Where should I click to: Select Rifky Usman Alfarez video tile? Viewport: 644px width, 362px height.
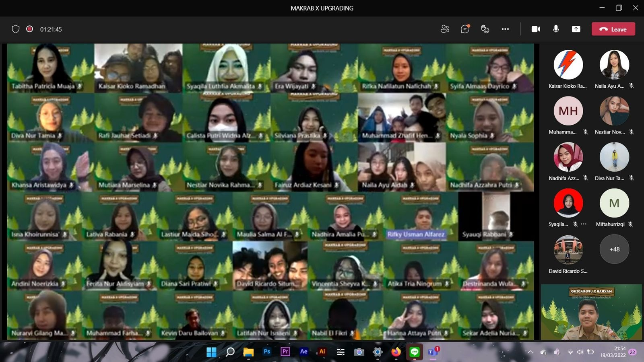click(x=421, y=216)
